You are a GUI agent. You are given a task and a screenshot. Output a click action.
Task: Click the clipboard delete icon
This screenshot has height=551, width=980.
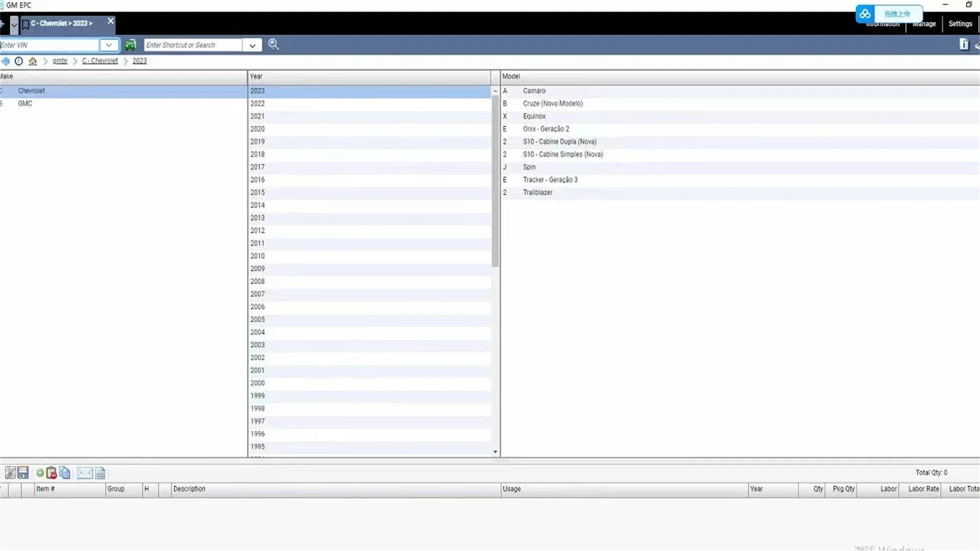[52, 473]
